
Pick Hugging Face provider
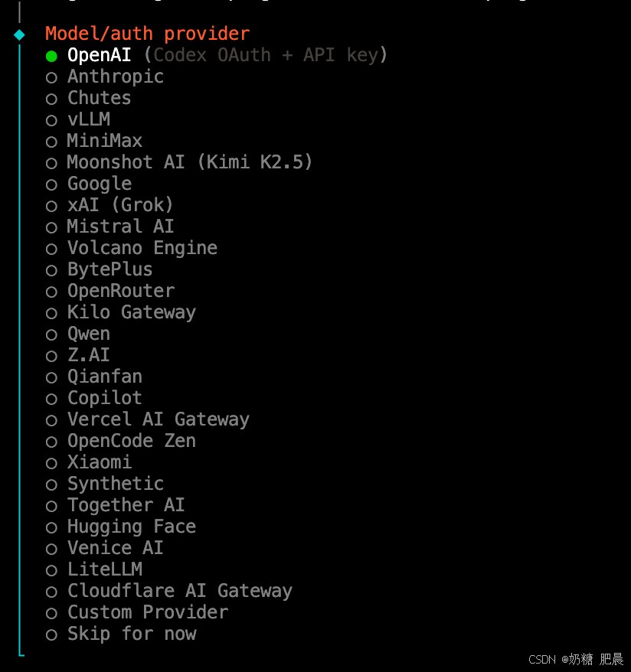(x=121, y=527)
